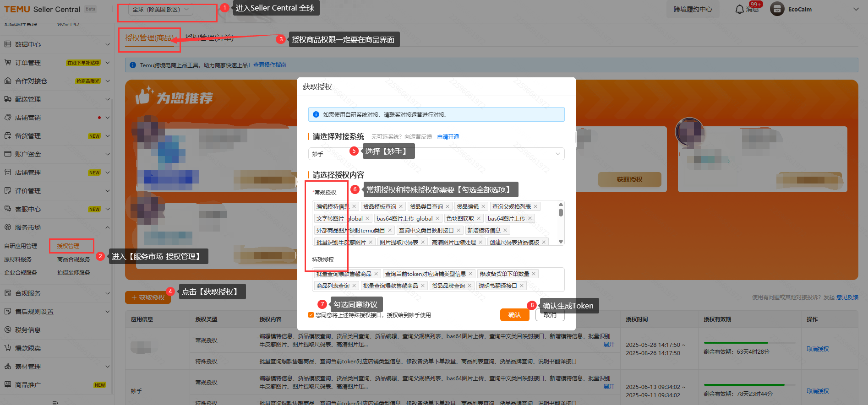Collapse the sidebar using bottom toggle icon
The width and height of the screenshot is (868, 405).
point(55,402)
